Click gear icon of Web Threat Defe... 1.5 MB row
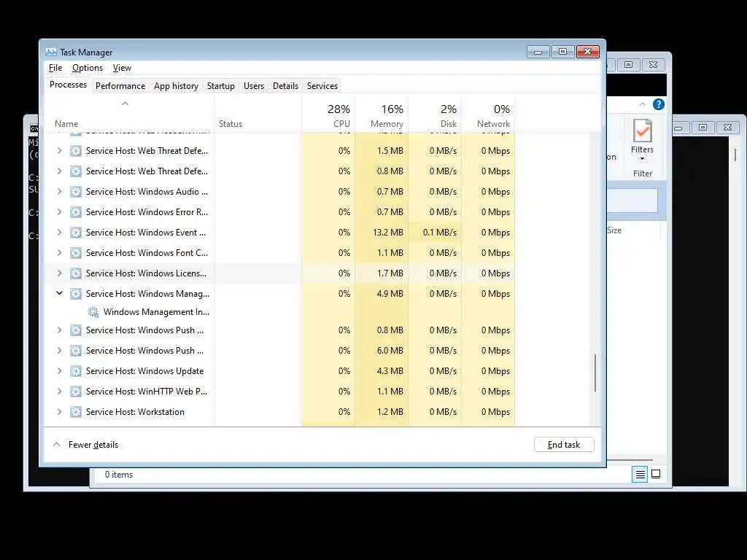 coord(76,151)
